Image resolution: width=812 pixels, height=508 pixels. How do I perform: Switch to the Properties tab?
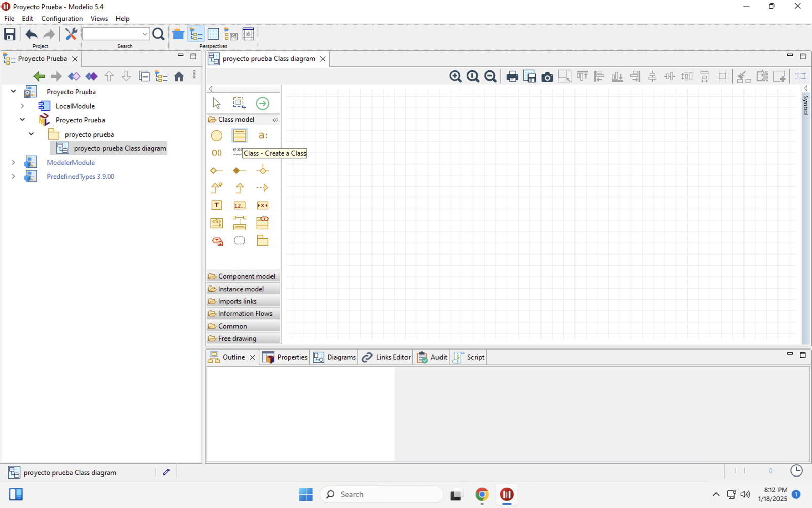[x=285, y=357]
